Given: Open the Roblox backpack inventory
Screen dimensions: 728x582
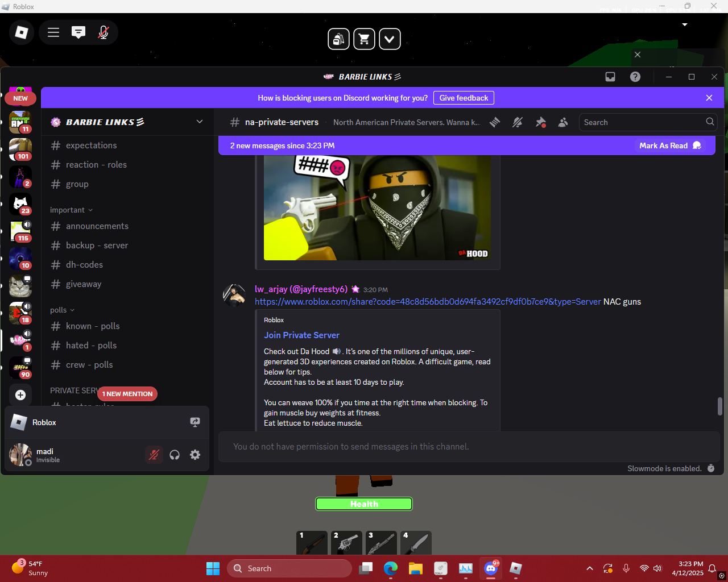Looking at the screenshot, I should 338,39.
